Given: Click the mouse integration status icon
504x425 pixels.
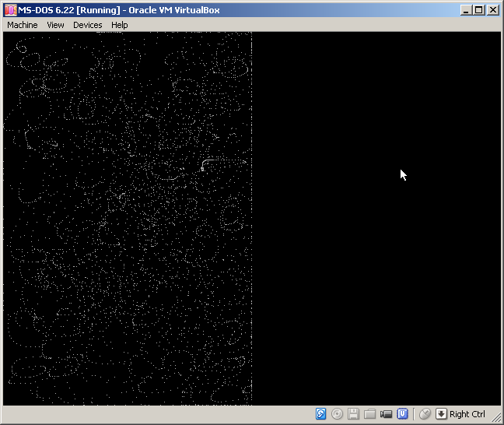Looking at the screenshot, I should (425, 414).
